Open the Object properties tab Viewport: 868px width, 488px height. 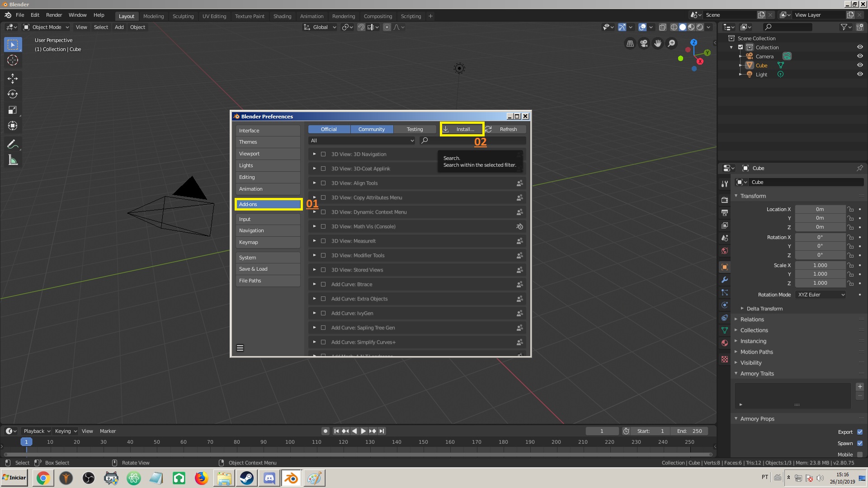(725, 267)
